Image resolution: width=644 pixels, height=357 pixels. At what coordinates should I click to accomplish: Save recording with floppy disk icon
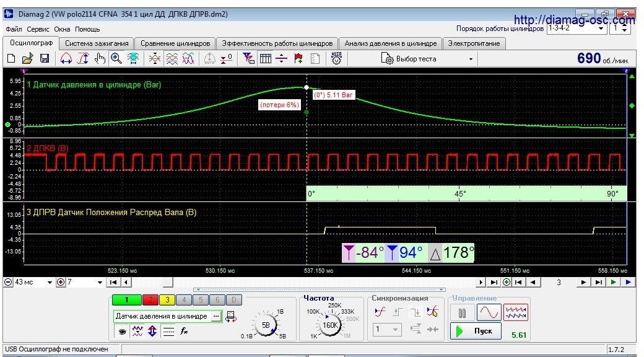click(45, 58)
